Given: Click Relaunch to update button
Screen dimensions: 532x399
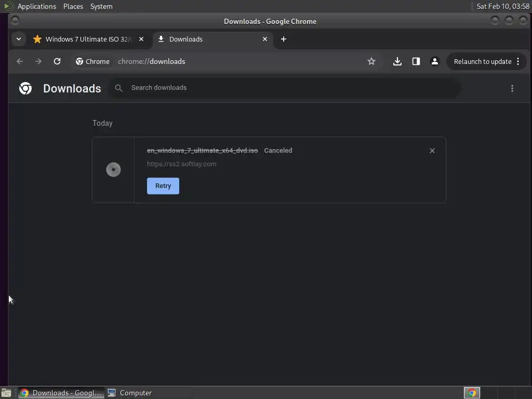Looking at the screenshot, I should pos(483,61).
